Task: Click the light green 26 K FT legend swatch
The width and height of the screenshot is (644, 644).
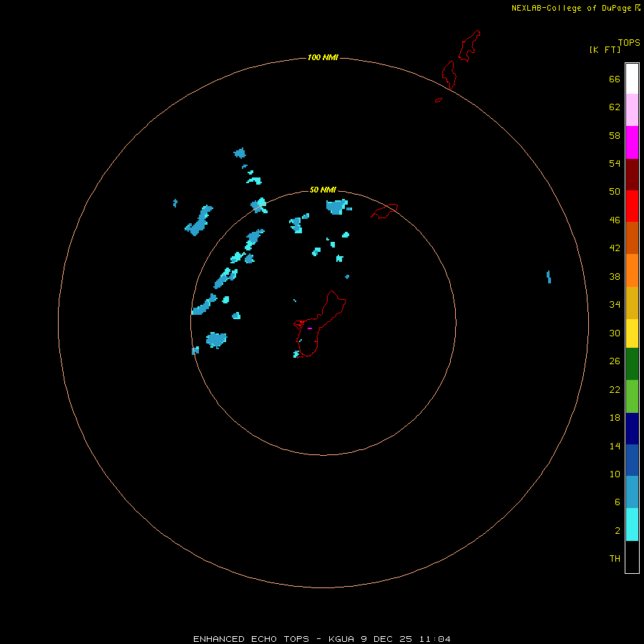Action: tap(632, 396)
